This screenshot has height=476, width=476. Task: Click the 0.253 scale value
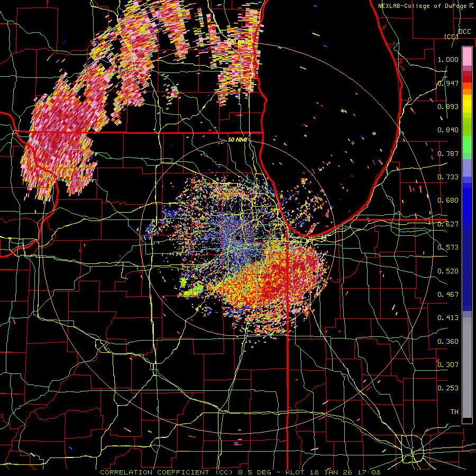[448, 388]
